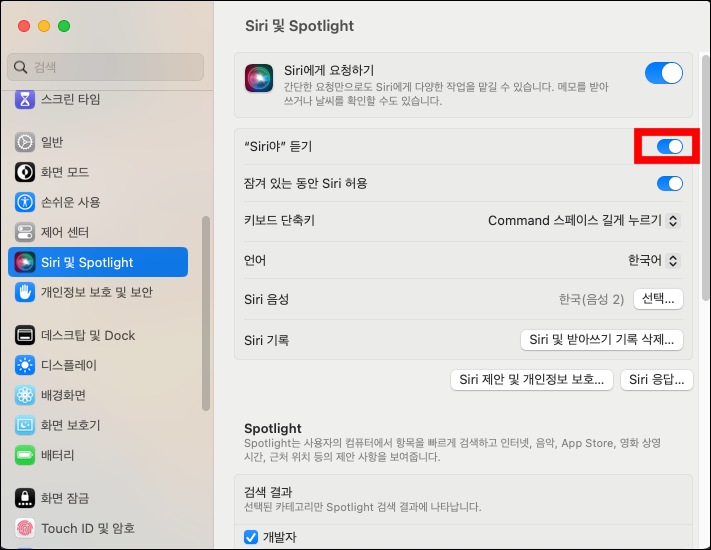This screenshot has width=711, height=550.
Task: Click the 배터리 battery icon
Action: (24, 455)
